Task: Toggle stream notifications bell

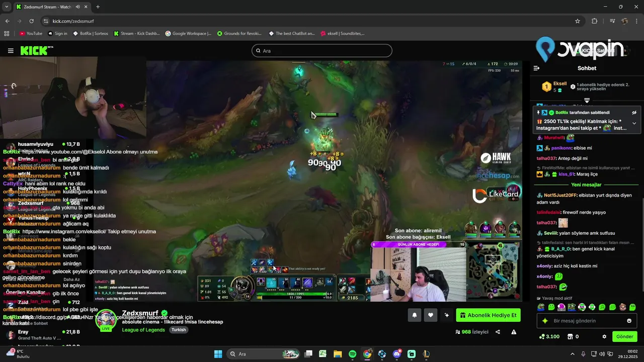Action: pos(415,315)
